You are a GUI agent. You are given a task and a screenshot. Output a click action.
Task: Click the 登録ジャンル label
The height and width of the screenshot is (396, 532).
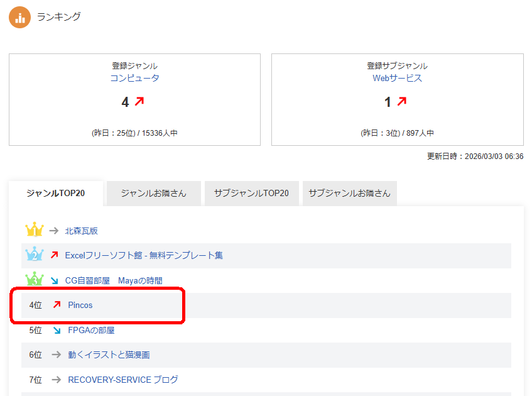coord(134,66)
